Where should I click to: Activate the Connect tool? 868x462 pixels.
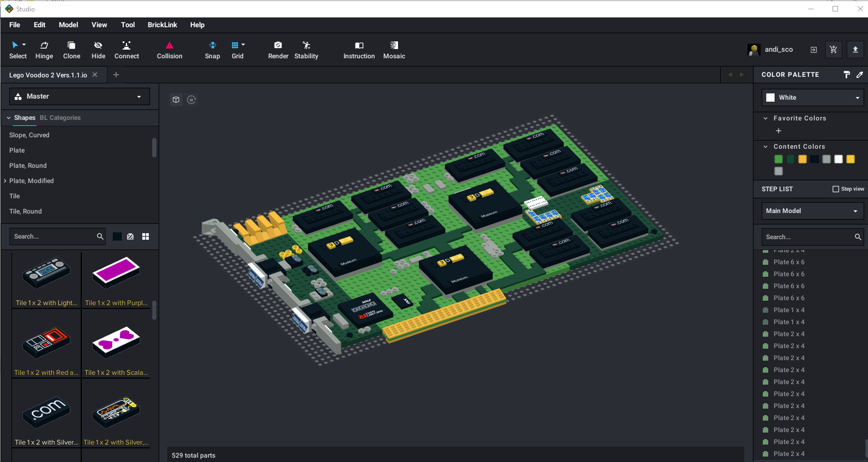point(126,50)
